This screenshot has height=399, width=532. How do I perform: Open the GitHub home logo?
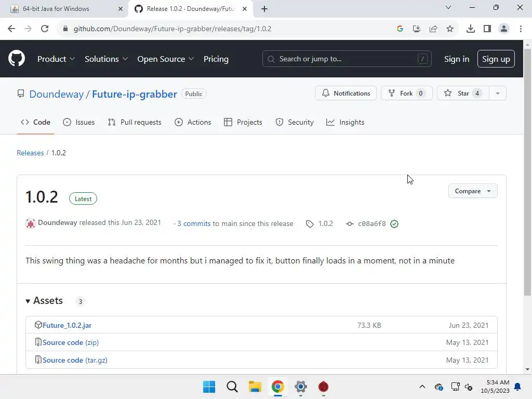pyautogui.click(x=16, y=58)
